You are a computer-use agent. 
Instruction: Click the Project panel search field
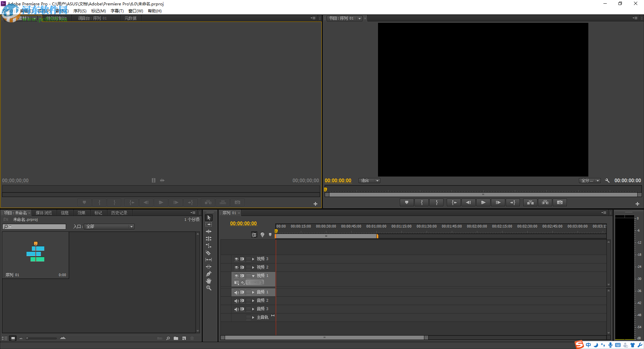34,227
